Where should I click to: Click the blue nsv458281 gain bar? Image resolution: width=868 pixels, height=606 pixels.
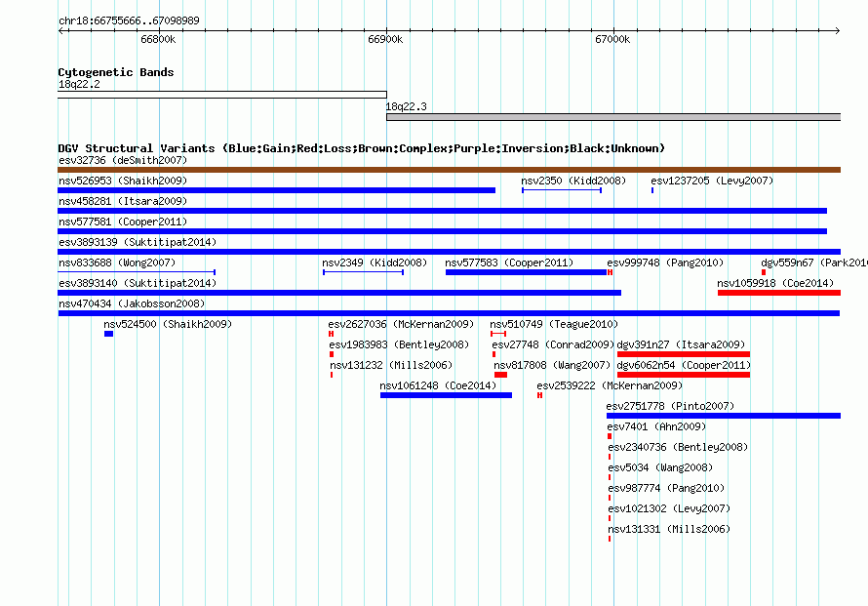coord(443,211)
